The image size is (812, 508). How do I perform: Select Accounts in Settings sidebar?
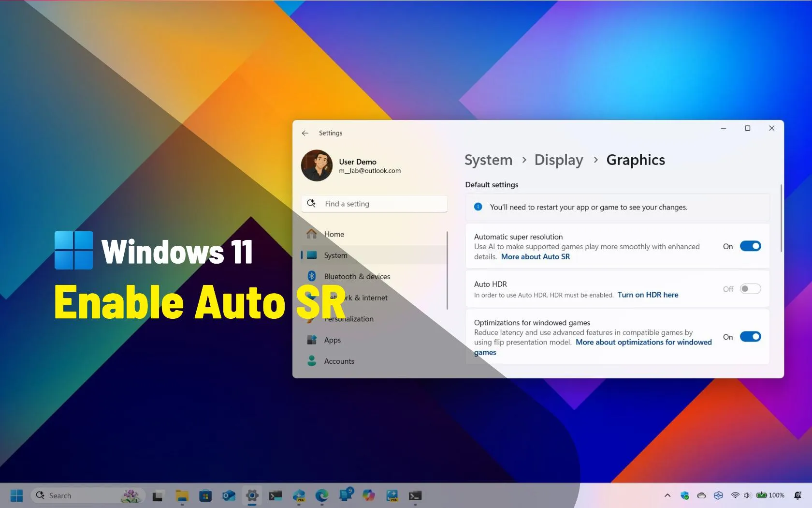pos(373,361)
